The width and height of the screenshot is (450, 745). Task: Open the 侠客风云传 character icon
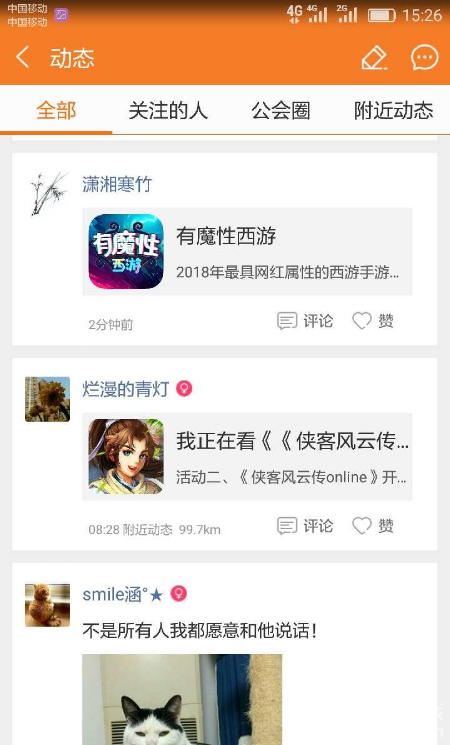pyautogui.click(x=126, y=457)
